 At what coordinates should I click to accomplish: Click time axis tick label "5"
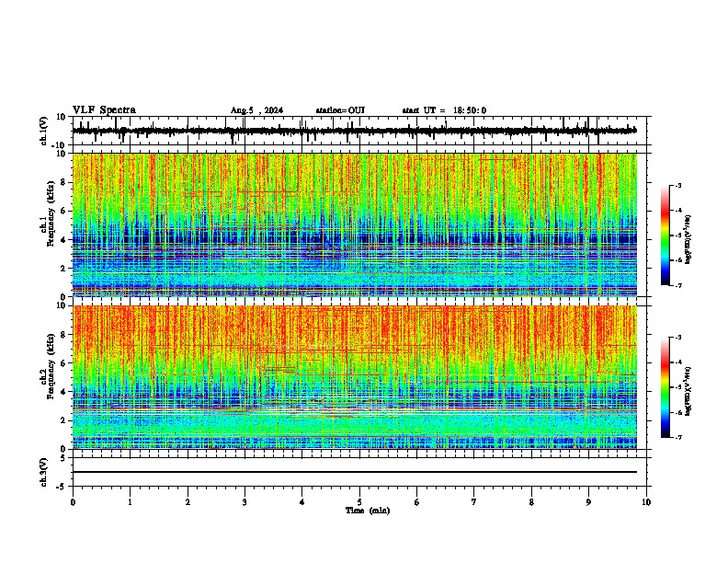click(x=359, y=502)
